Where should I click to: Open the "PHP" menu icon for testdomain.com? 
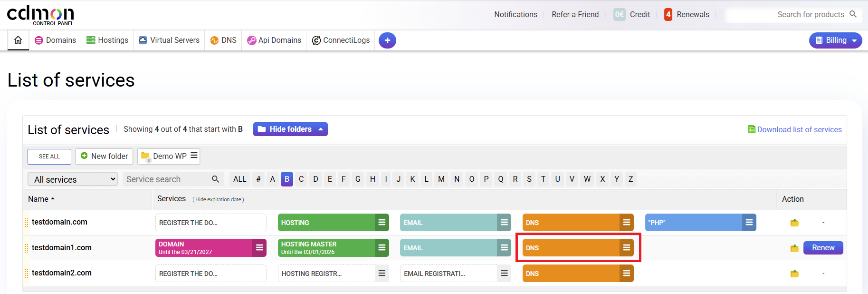click(x=749, y=223)
